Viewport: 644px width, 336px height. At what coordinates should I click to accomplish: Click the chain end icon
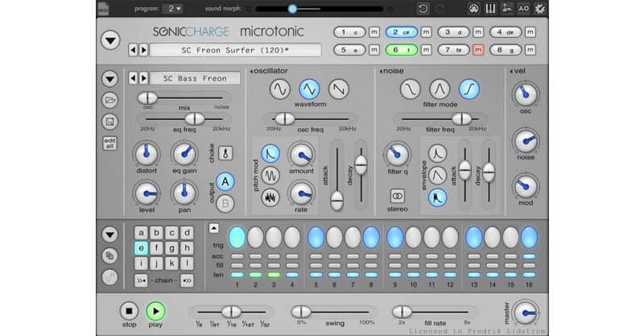(187, 280)
